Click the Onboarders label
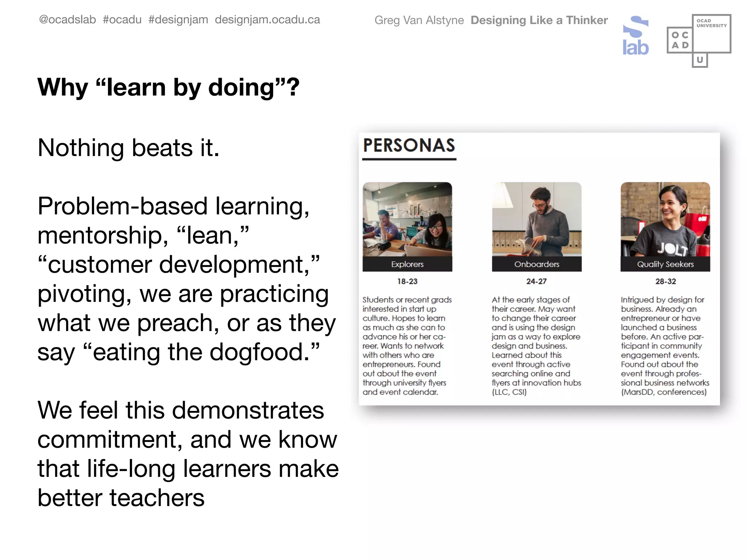 pos(537,264)
